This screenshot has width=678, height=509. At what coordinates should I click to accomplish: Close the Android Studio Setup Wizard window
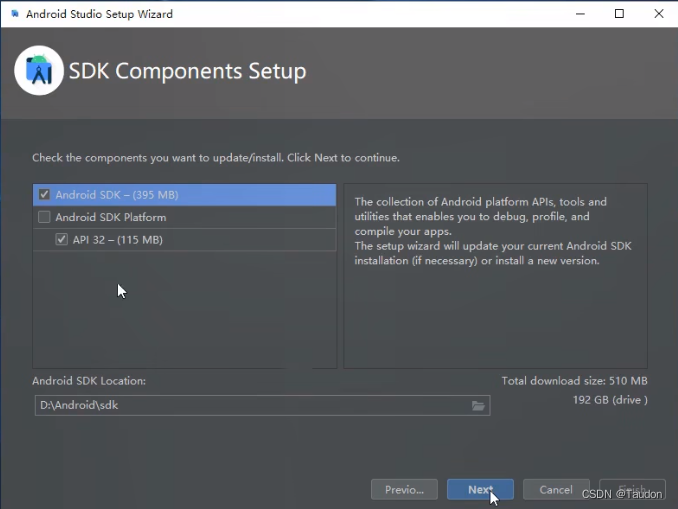[659, 14]
